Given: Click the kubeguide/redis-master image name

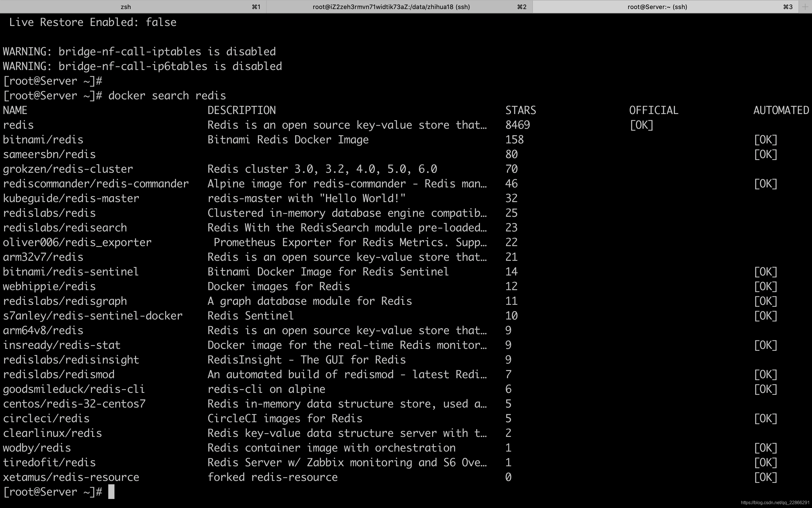Looking at the screenshot, I should click(x=71, y=199).
